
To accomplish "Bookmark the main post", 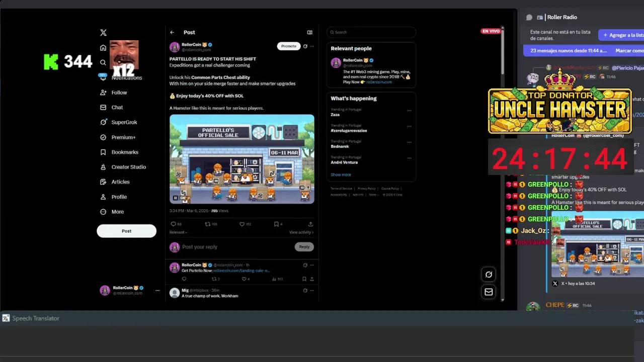I will 276,224.
